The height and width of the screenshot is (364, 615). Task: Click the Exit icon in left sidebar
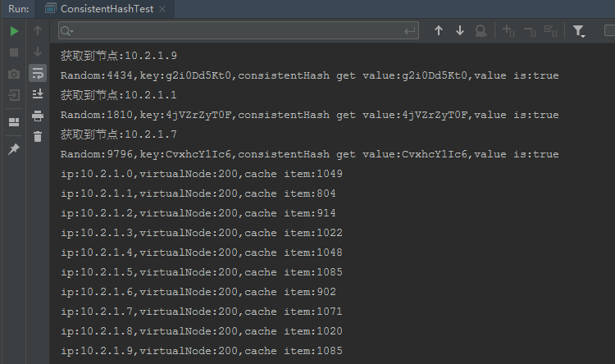click(x=14, y=95)
